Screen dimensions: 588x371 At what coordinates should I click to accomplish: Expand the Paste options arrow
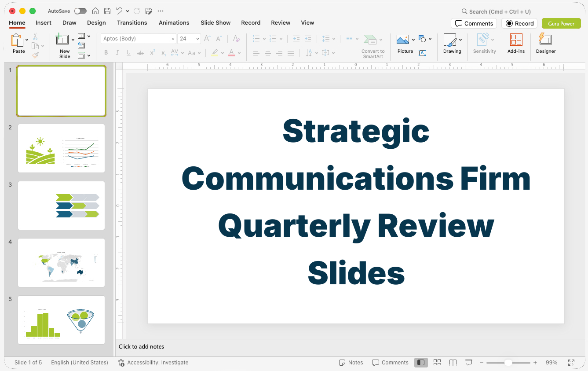tap(27, 40)
